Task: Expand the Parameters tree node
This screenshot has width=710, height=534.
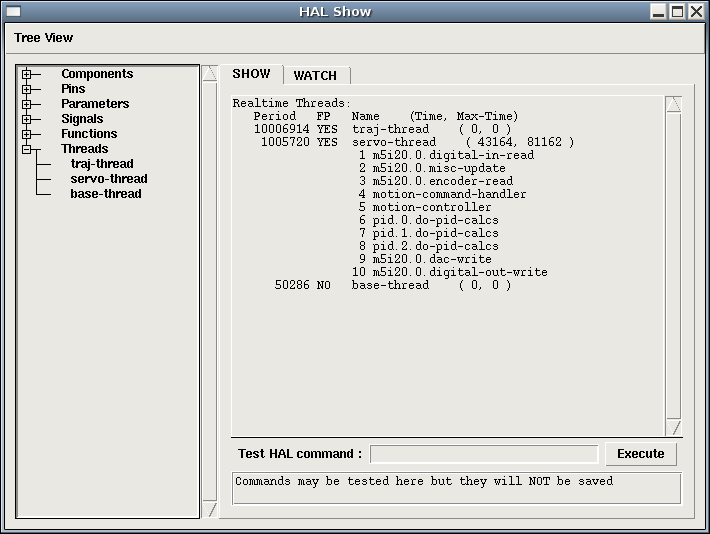Action: pos(27,104)
